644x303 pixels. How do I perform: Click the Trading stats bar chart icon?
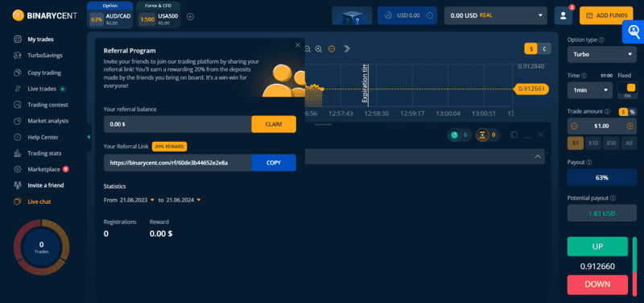(x=17, y=153)
